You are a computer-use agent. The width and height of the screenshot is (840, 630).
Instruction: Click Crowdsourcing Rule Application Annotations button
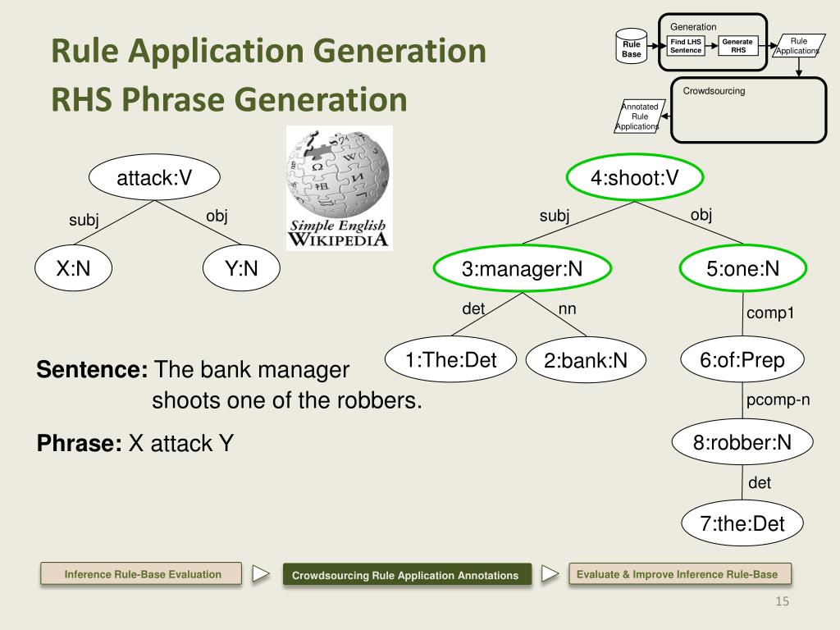(406, 575)
